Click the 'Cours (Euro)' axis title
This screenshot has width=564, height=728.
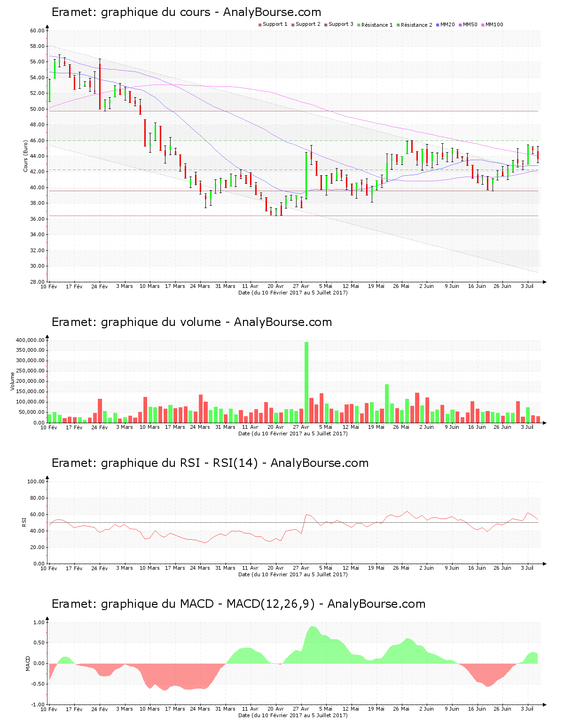pos(26,156)
